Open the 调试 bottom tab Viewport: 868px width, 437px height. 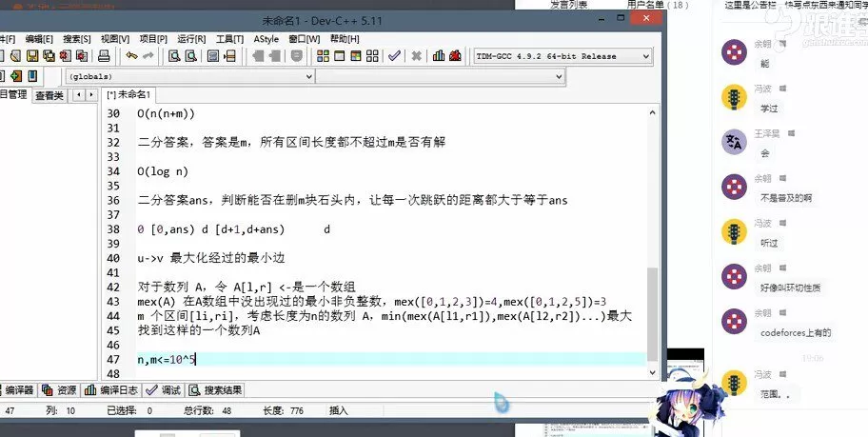(x=164, y=390)
